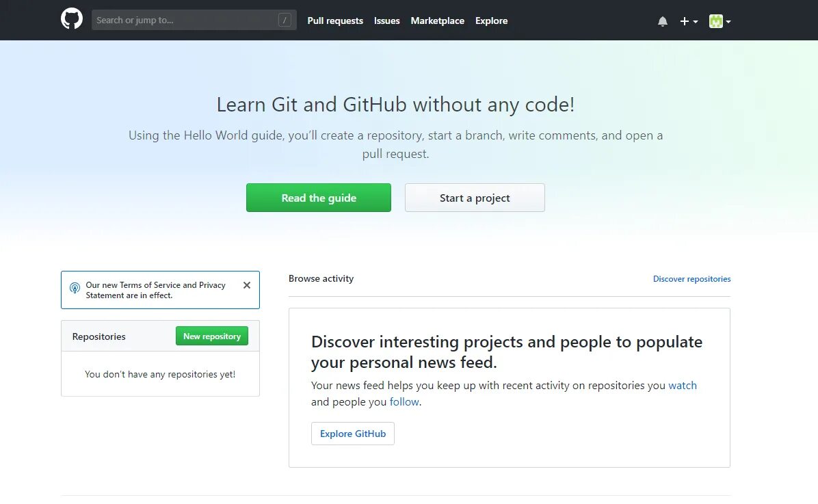Open the plus create-new dropdown

point(689,21)
